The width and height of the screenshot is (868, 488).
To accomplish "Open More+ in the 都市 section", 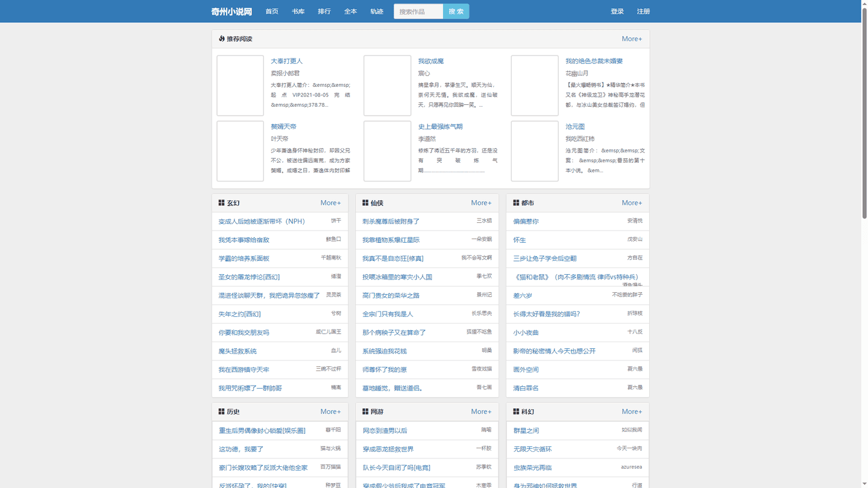I will pyautogui.click(x=632, y=203).
